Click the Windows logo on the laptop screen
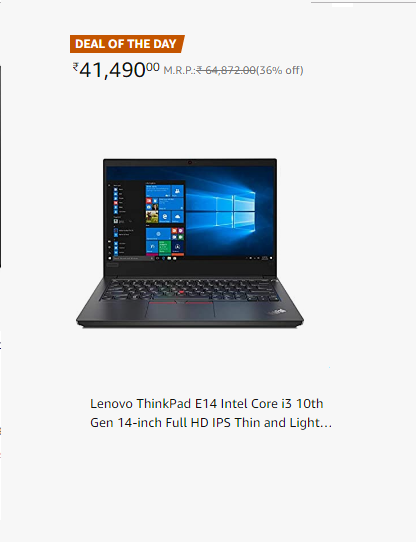 coord(235,211)
